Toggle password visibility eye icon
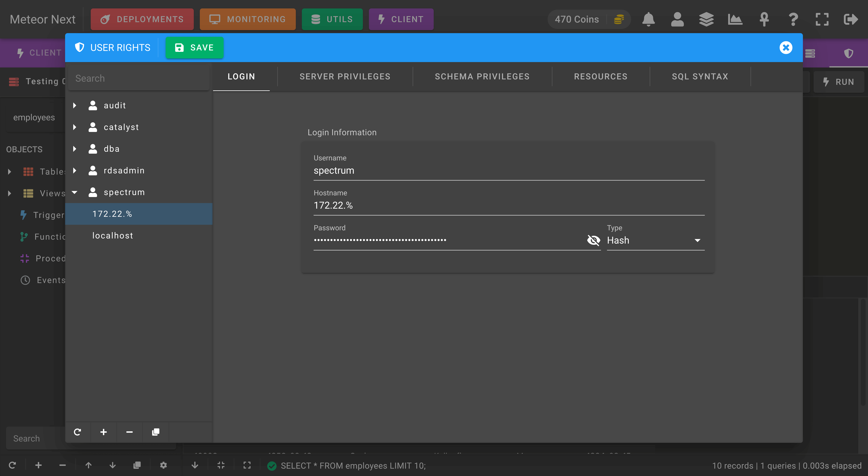Viewport: 868px width, 476px height. pyautogui.click(x=593, y=240)
